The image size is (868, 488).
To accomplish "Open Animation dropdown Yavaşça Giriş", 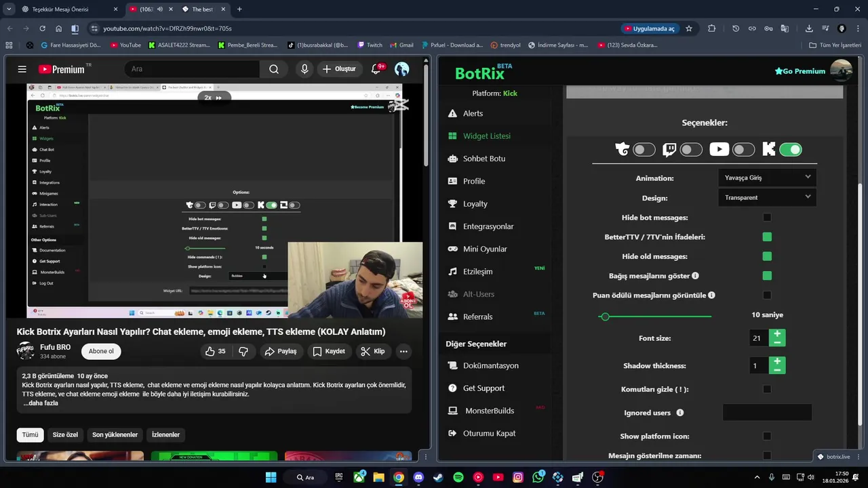I will [767, 178].
